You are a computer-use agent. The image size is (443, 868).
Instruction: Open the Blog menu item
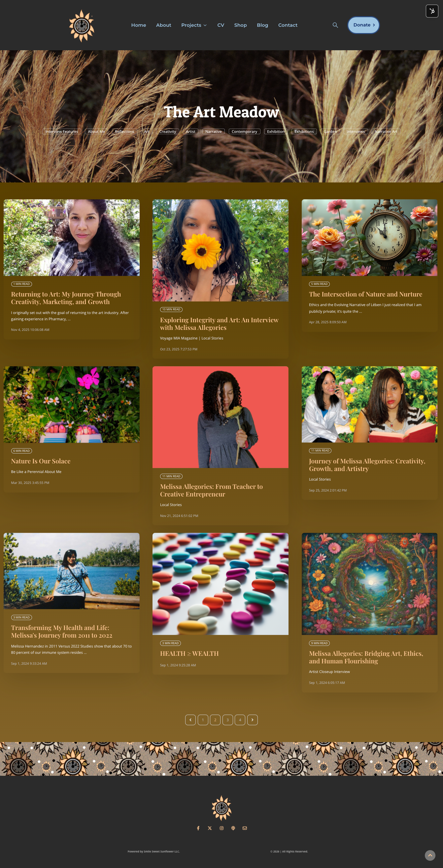coord(262,25)
